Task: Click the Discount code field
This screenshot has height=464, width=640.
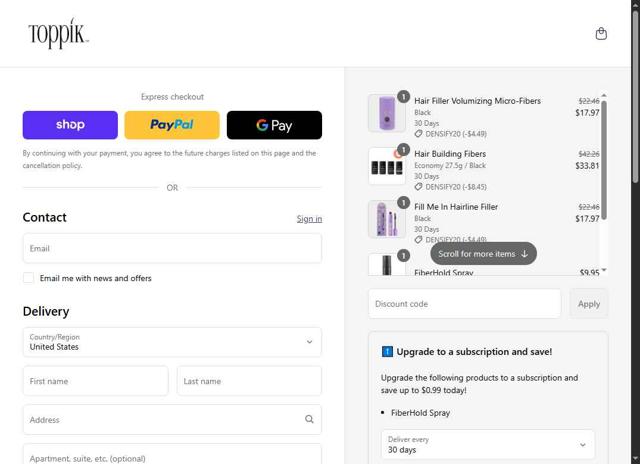Action: [464, 304]
